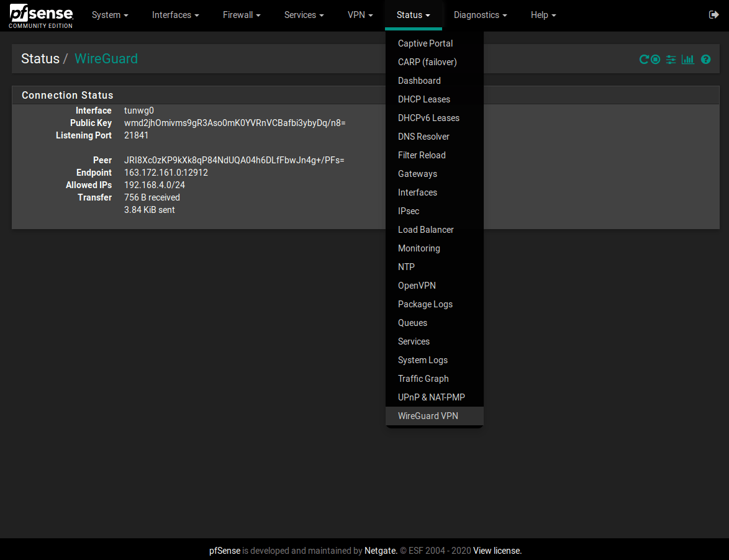Open the VPN dropdown menu
Viewport: 729px width, 560px height.
[360, 15]
